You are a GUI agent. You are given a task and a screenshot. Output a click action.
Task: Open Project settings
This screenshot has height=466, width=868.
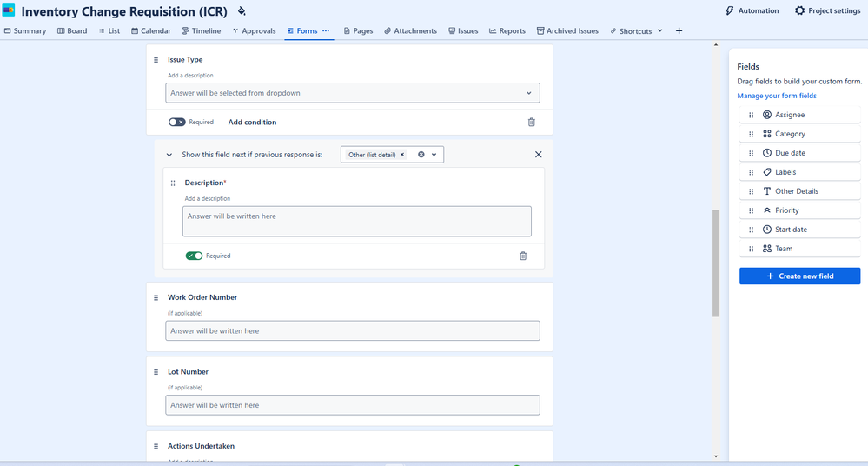point(827,10)
